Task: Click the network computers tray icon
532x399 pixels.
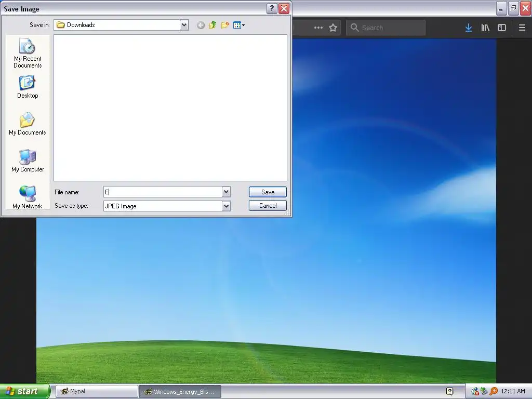Action: click(484, 392)
